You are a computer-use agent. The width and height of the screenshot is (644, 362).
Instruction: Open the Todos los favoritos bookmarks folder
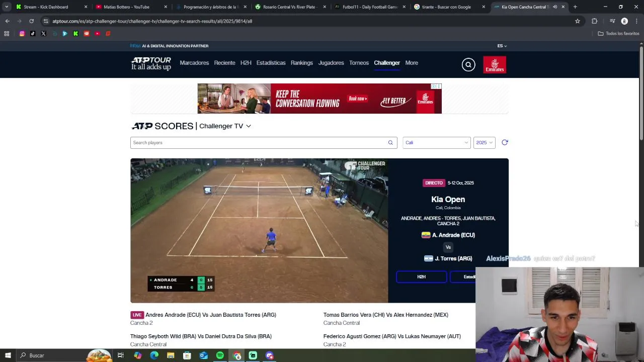point(618,34)
